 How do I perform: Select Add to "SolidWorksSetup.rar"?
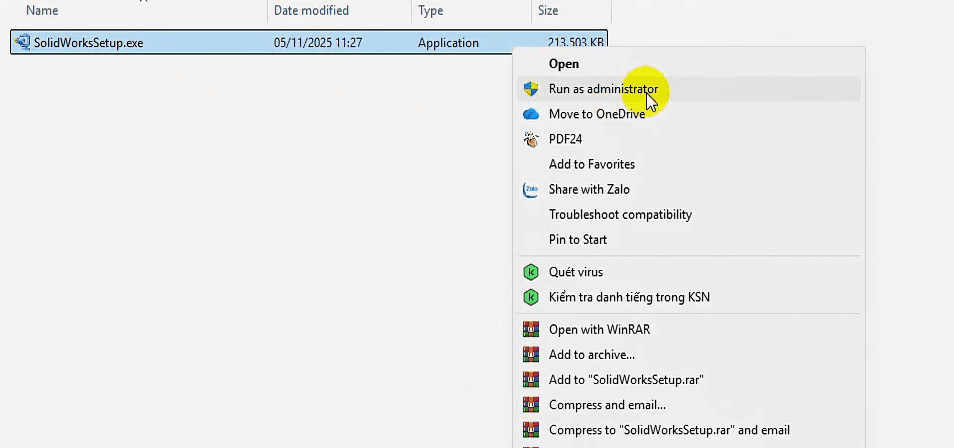[688, 379]
